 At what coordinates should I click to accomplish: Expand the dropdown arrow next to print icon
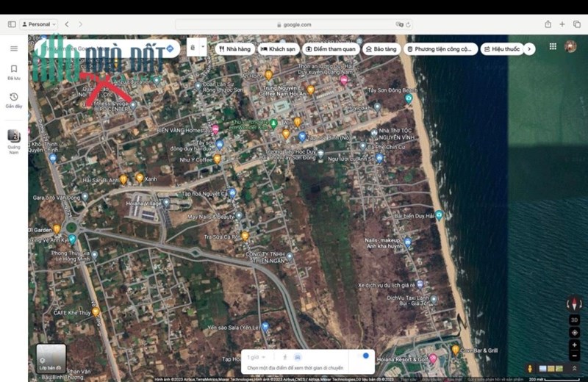pos(203,47)
